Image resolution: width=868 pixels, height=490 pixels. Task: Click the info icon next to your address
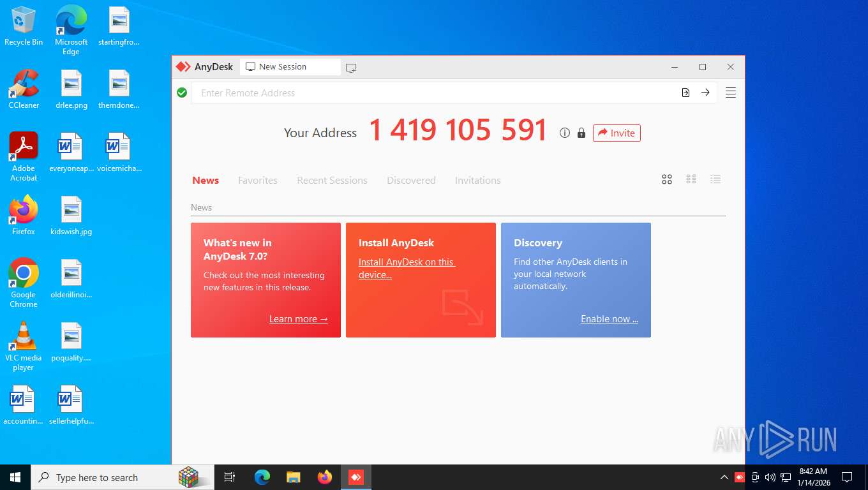[x=564, y=133]
